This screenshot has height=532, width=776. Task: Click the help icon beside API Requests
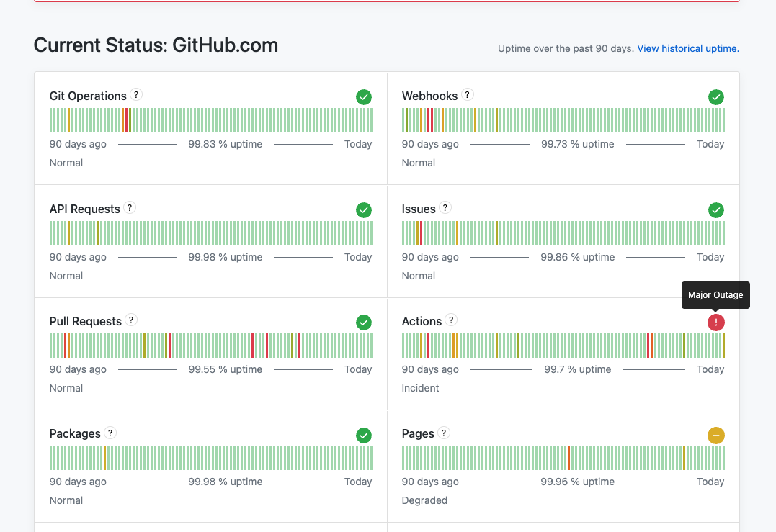[x=130, y=207]
